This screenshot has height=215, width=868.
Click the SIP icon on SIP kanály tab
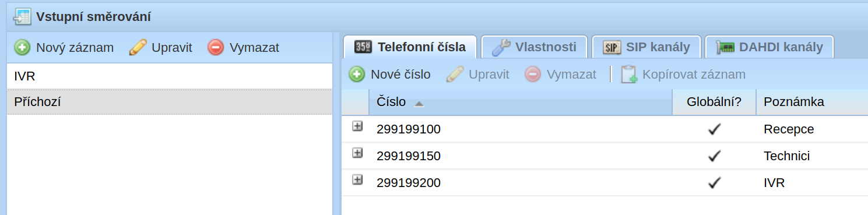click(x=612, y=48)
